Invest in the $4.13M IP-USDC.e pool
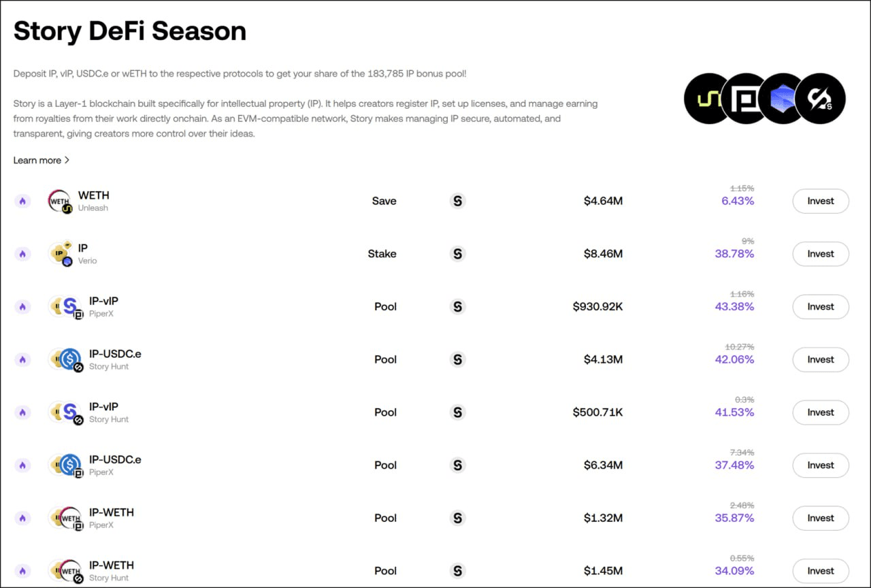Viewport: 871px width, 588px height. (x=820, y=360)
